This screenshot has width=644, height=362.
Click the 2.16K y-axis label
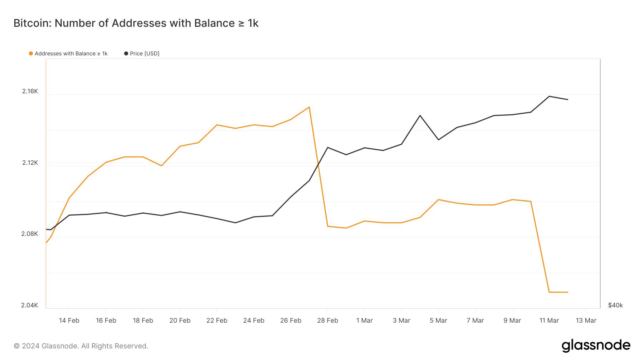30,91
